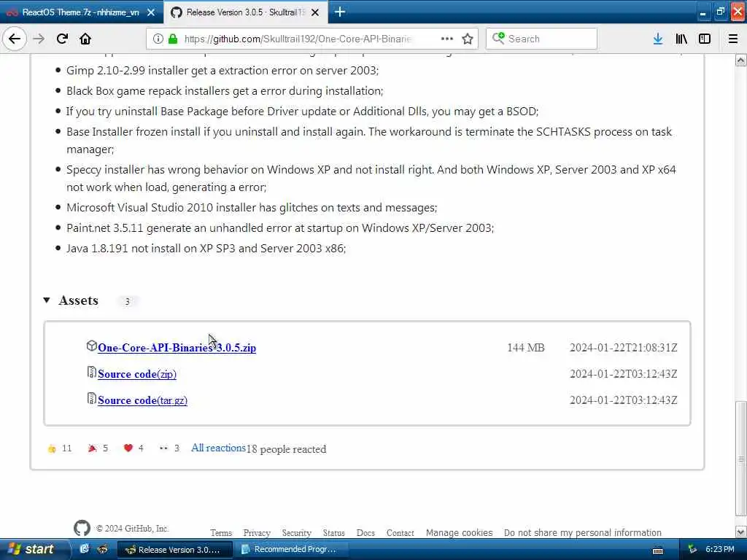Open the Docs footer link
The image size is (747, 560).
click(365, 533)
